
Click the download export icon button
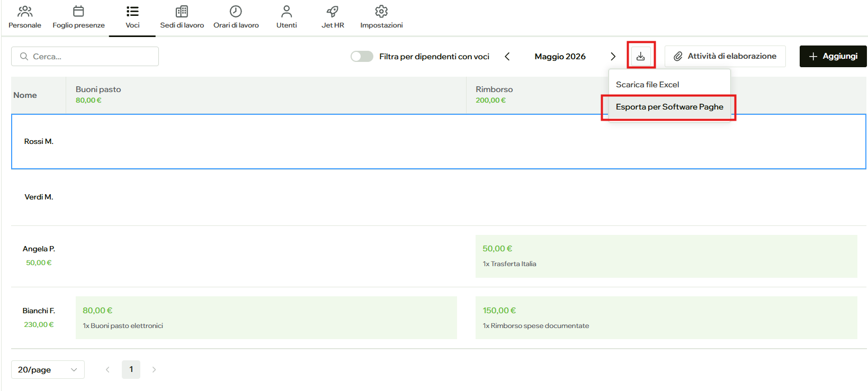641,56
